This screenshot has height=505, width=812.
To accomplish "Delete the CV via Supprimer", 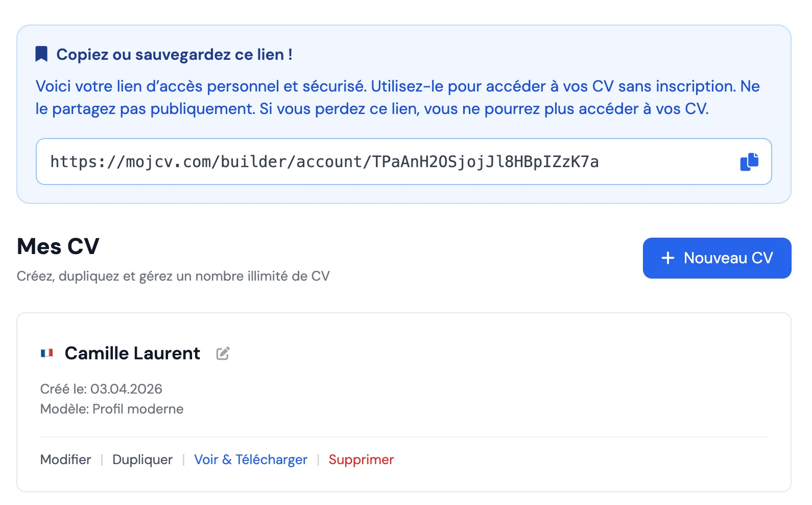I will point(361,460).
